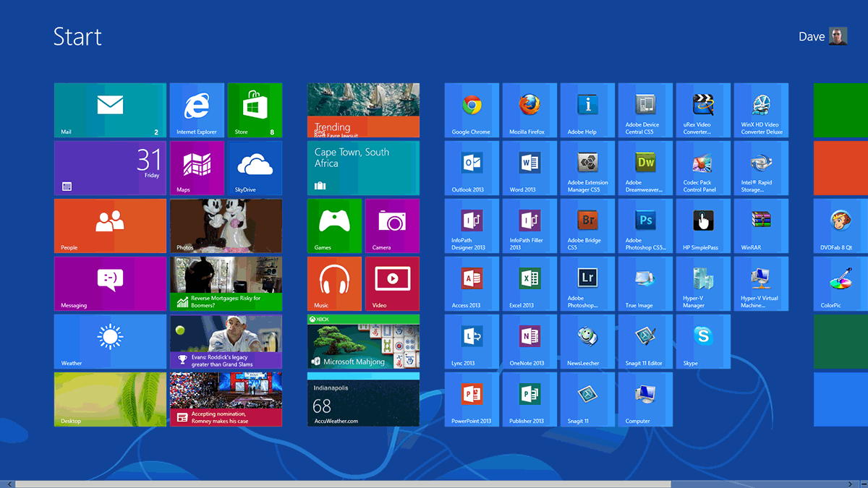Open the Snagit 11 tile in the bottom row
868x488 pixels.
(x=587, y=399)
